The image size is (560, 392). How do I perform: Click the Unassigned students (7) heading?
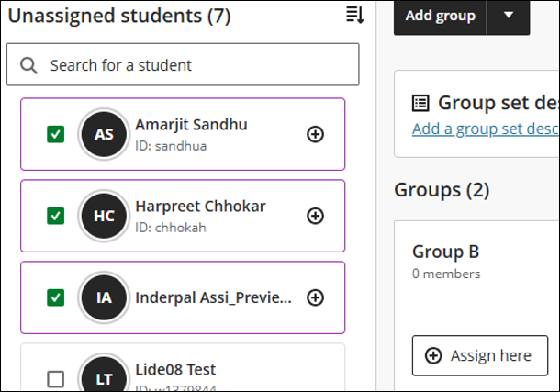point(119,16)
